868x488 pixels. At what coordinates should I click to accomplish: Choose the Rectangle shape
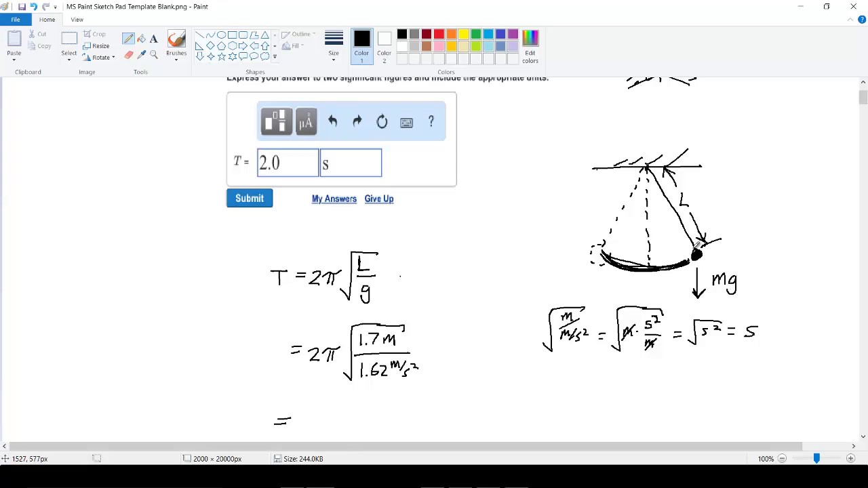pos(232,35)
